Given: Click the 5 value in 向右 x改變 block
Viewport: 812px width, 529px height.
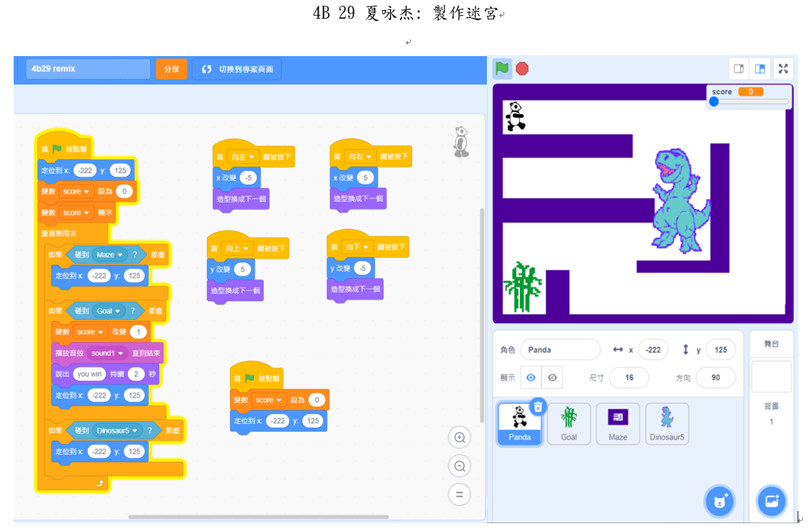Looking at the screenshot, I should [365, 178].
